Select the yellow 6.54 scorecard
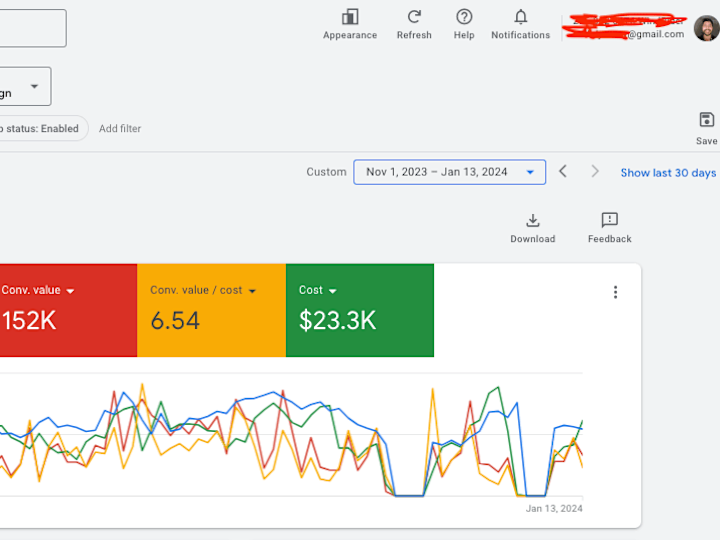 pyautogui.click(x=211, y=310)
